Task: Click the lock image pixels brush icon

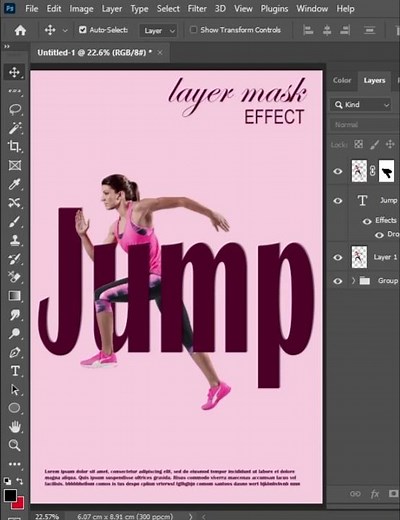Action: (x=375, y=144)
